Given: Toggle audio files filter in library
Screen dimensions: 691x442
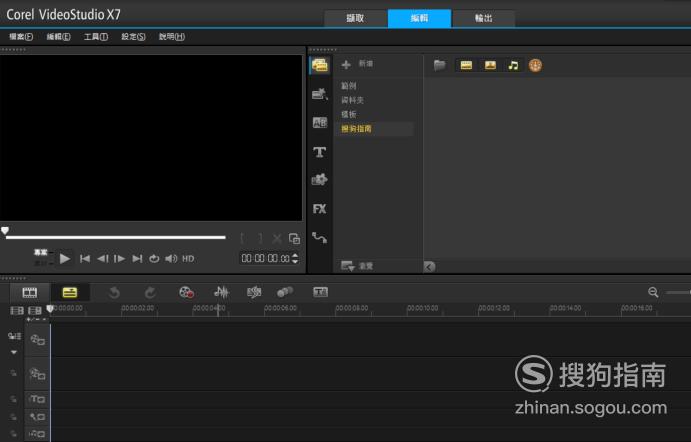Looking at the screenshot, I should [x=513, y=65].
